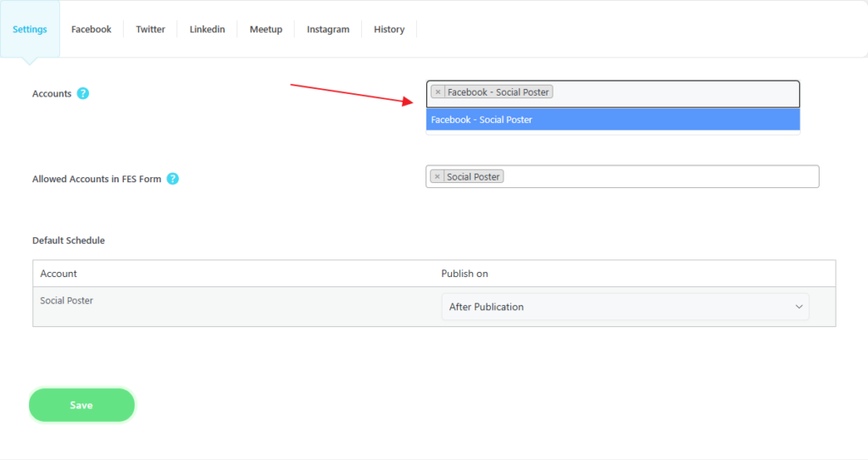The height and width of the screenshot is (460, 868).
Task: Open the Instagram tab
Action: 328,30
